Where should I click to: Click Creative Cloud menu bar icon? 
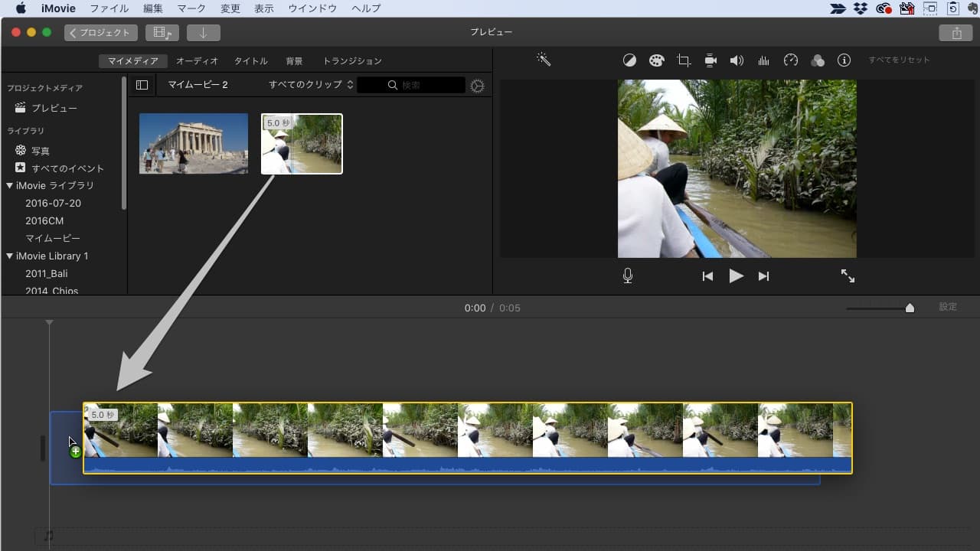(884, 8)
